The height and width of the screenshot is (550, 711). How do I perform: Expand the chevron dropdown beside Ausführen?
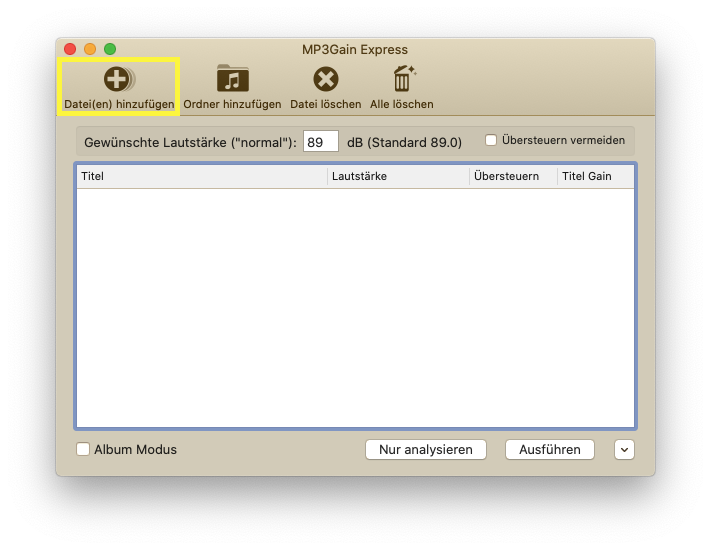coord(624,450)
